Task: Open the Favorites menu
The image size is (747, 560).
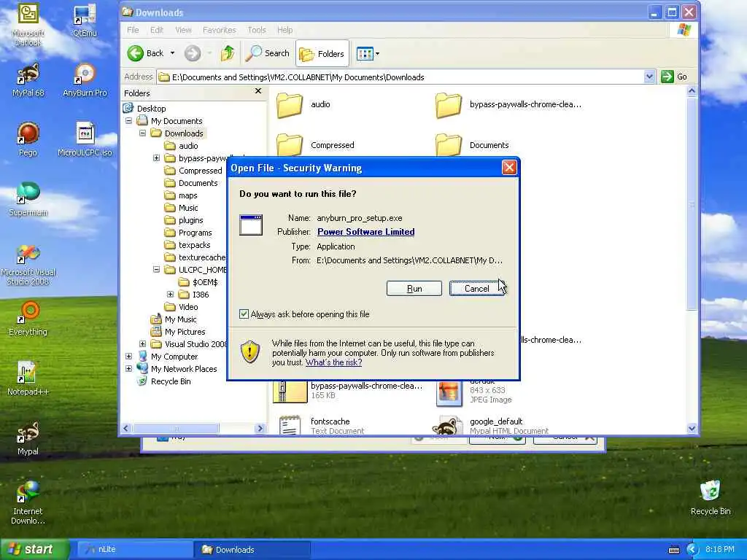Action: click(x=219, y=30)
